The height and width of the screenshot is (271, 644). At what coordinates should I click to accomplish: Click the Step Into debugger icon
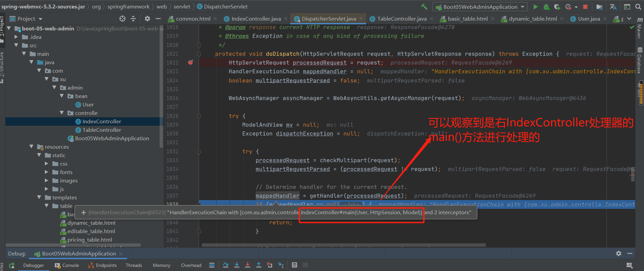point(237,265)
